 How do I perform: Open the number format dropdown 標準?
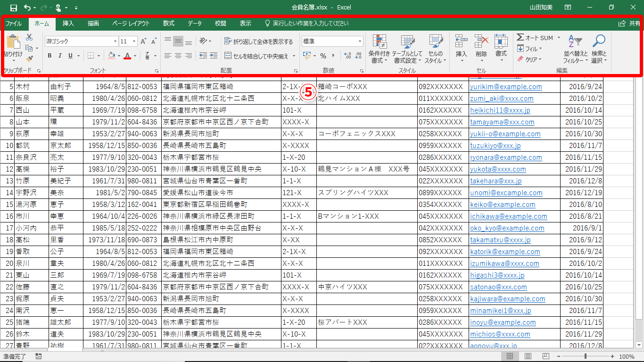[x=359, y=41]
